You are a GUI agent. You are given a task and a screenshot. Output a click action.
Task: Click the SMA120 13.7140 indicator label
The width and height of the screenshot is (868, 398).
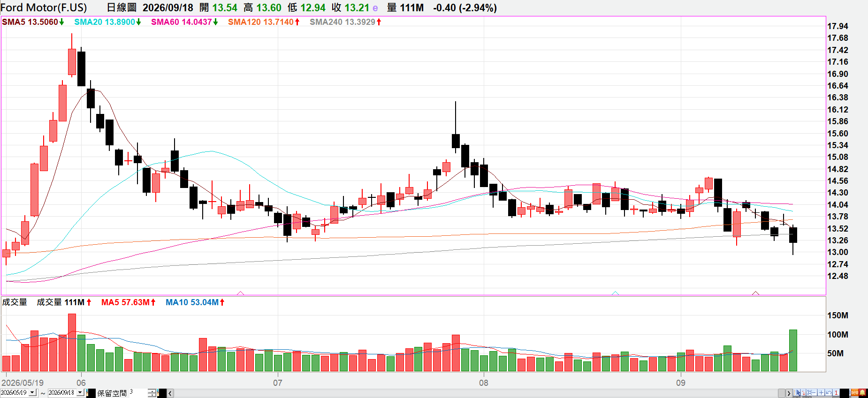click(264, 22)
